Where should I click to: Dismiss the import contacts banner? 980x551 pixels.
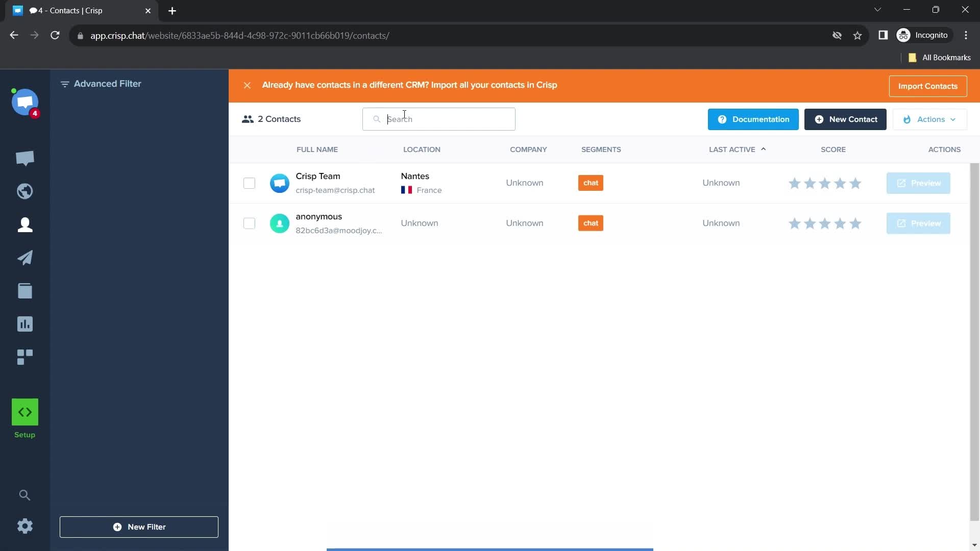coord(247,85)
